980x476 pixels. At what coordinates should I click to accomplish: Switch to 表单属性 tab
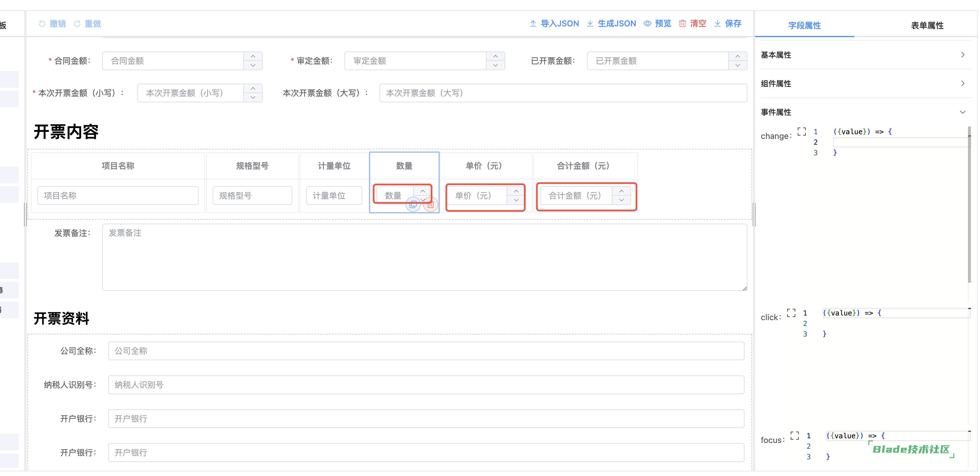927,25
